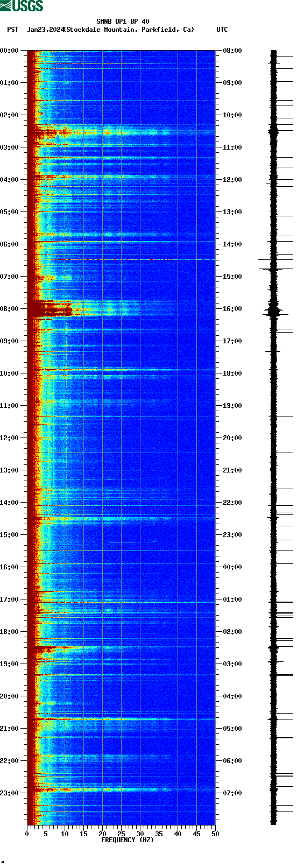Click the waveform spike beside 16:00 UTC
The width and height of the screenshot is (297, 868).
coord(273,311)
